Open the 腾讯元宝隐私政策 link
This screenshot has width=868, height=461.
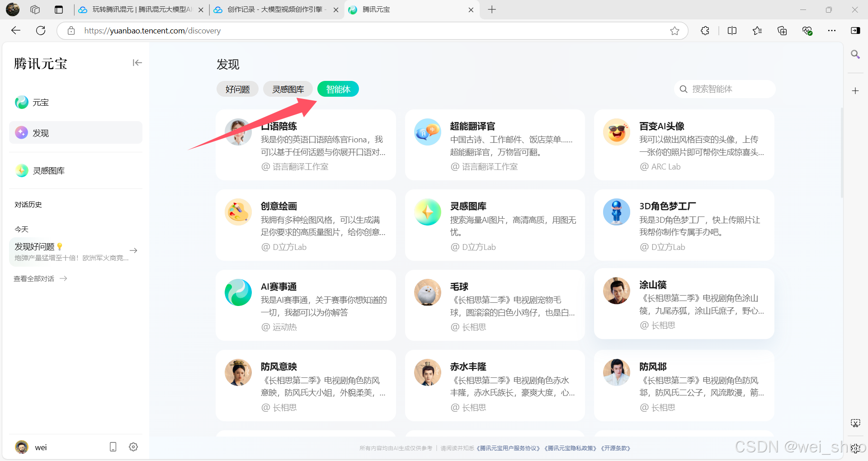click(x=570, y=448)
